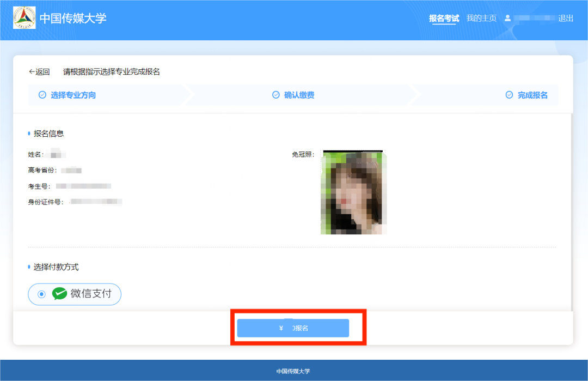
Task: Click the user avatar icon in header
Action: pos(507,18)
